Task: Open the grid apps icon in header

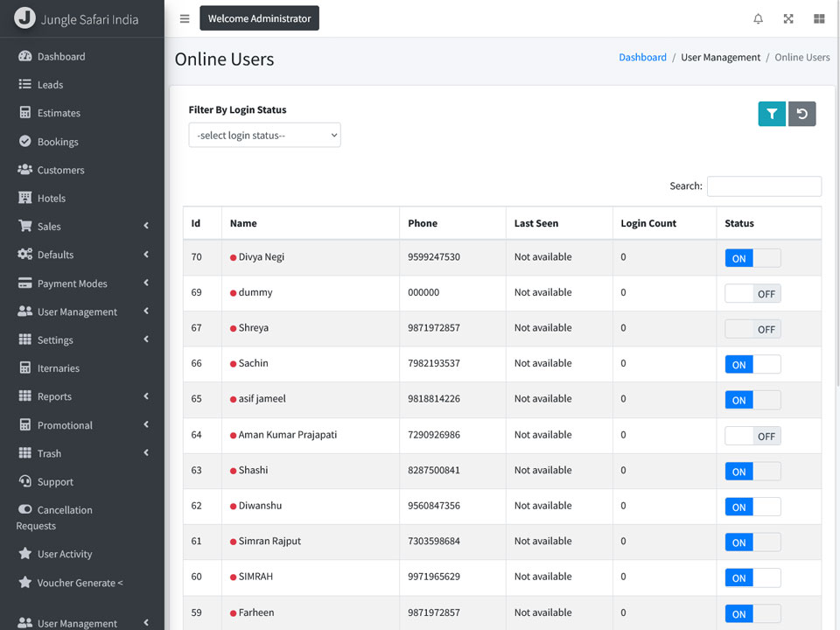Action: [819, 18]
